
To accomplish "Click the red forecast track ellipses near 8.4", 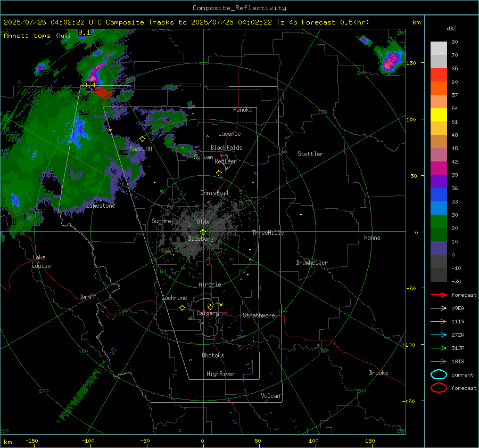I will click(x=103, y=93).
